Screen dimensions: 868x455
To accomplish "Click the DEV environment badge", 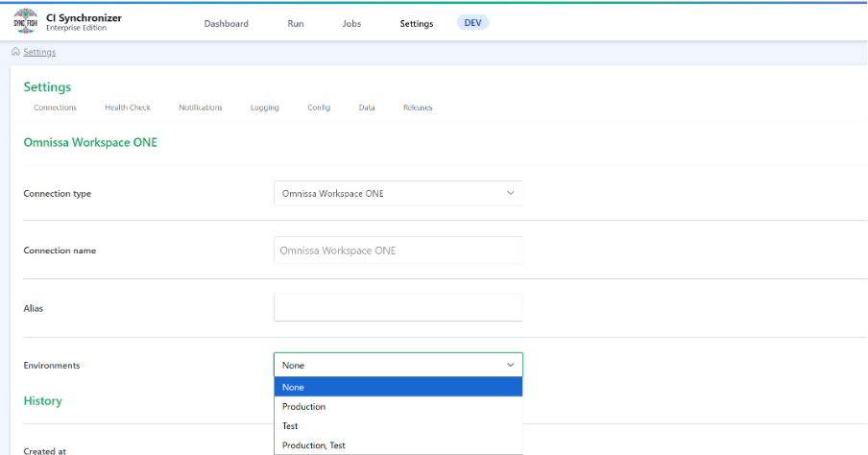I will (472, 23).
